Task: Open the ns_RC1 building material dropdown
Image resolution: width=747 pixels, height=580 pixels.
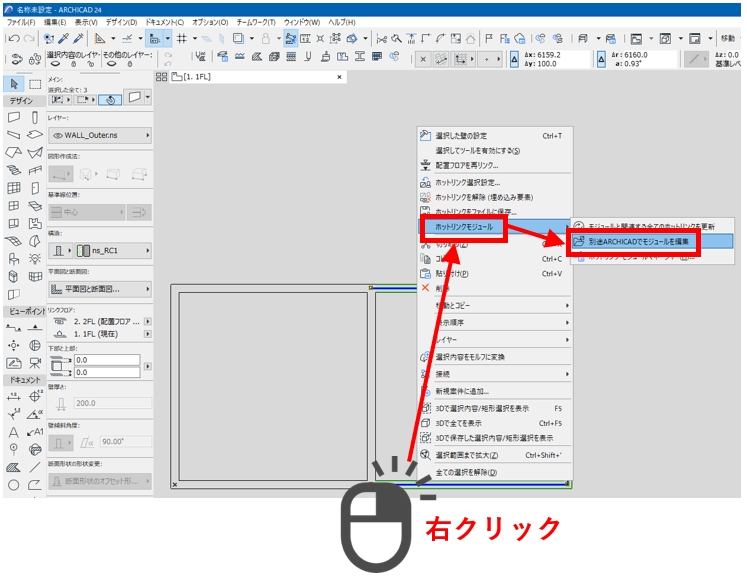Action: pos(113,250)
